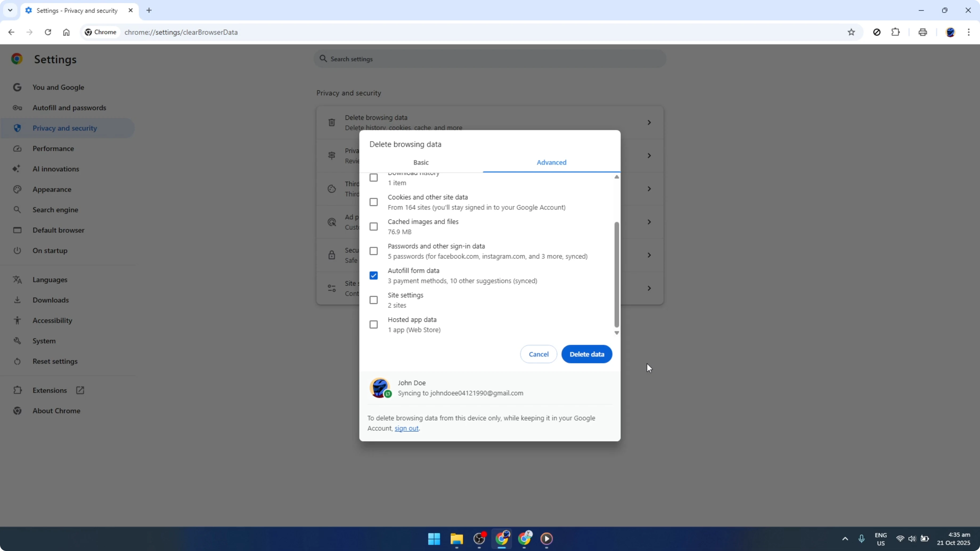980x551 pixels.
Task: Click the volume speaker tray icon
Action: point(912,539)
